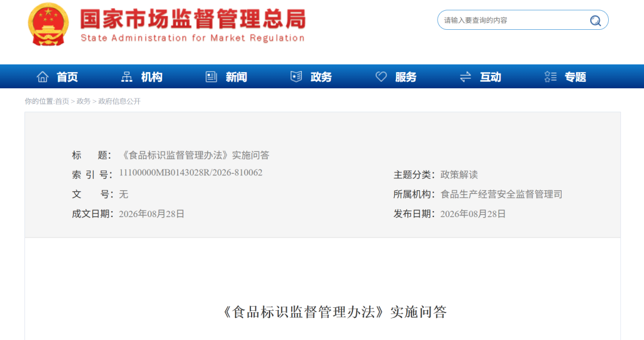Click the 文号 value 无
The image size is (644, 340).
[x=123, y=194]
